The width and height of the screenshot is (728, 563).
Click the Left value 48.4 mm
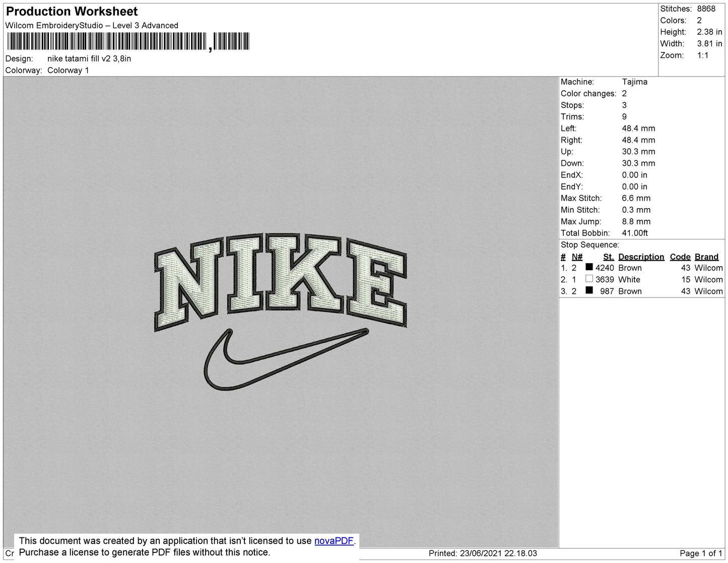pyautogui.click(x=638, y=128)
